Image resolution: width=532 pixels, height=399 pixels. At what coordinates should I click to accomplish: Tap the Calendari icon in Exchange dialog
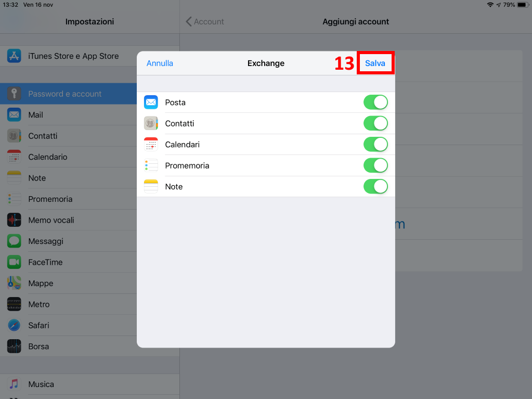151,144
